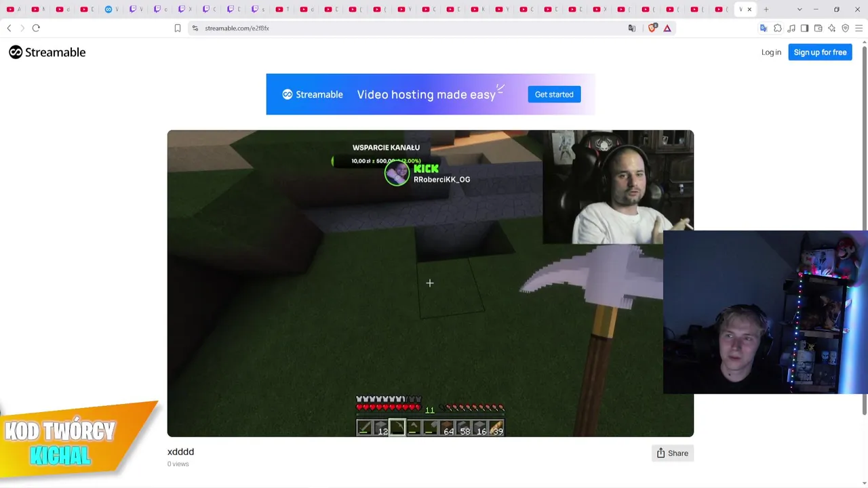This screenshot has height=488, width=868.
Task: Click the banner text 'Video hosting made easy'
Action: (427, 95)
